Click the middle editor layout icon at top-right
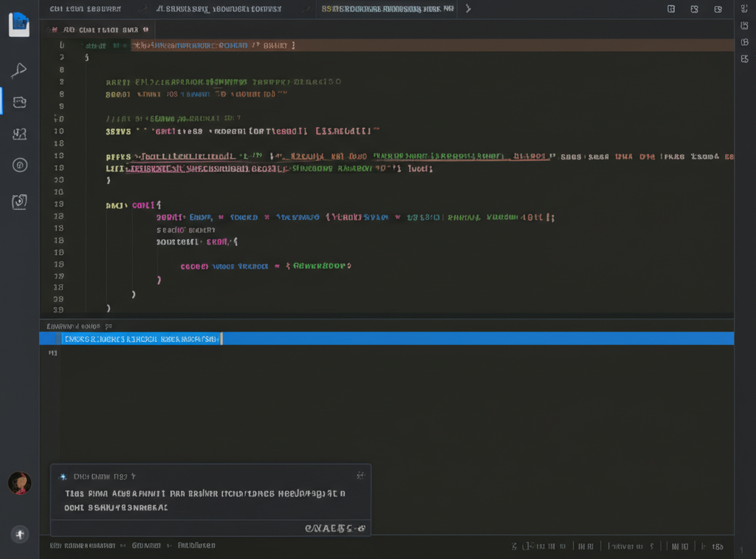The width and height of the screenshot is (756, 559). [694, 9]
